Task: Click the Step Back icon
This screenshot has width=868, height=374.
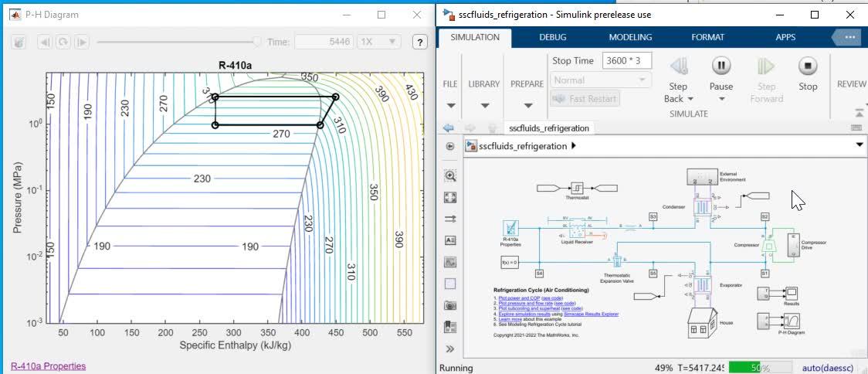Action: coord(678,67)
